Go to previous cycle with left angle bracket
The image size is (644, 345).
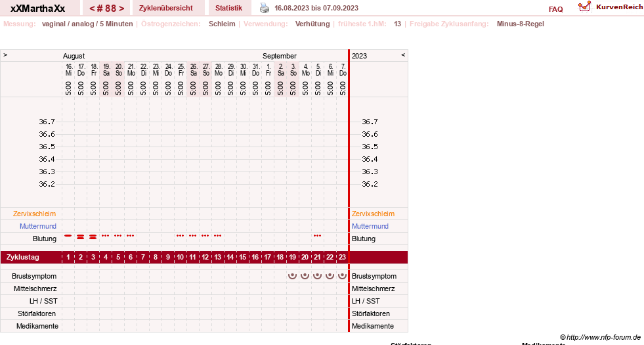[x=92, y=9]
